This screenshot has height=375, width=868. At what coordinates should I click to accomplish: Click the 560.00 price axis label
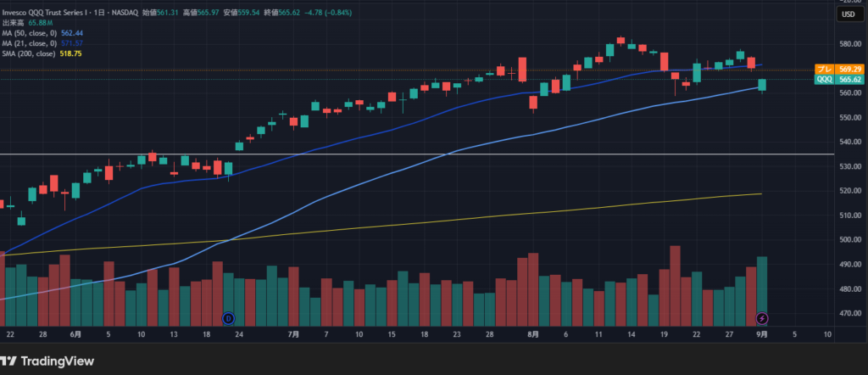click(x=850, y=93)
